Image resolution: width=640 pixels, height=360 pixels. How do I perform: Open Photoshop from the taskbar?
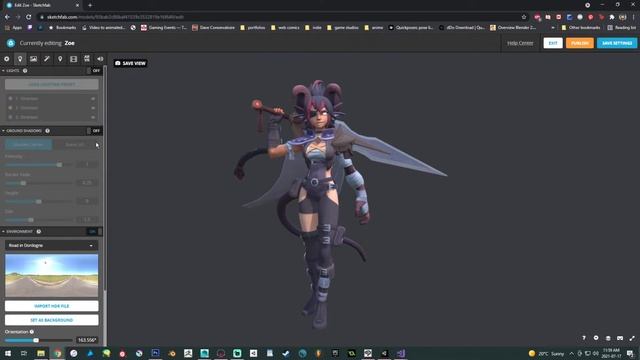click(156, 353)
